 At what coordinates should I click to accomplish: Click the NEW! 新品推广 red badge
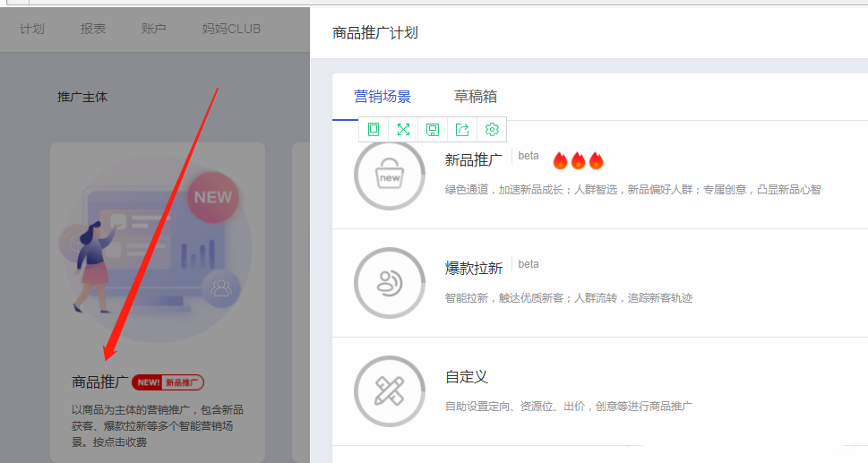168,382
